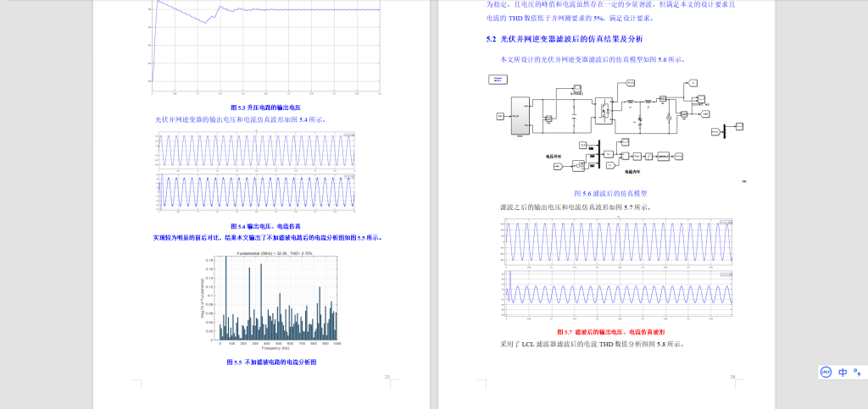Toggle the 中 Chinese/English input mode
The image size is (868, 409).
point(843,372)
